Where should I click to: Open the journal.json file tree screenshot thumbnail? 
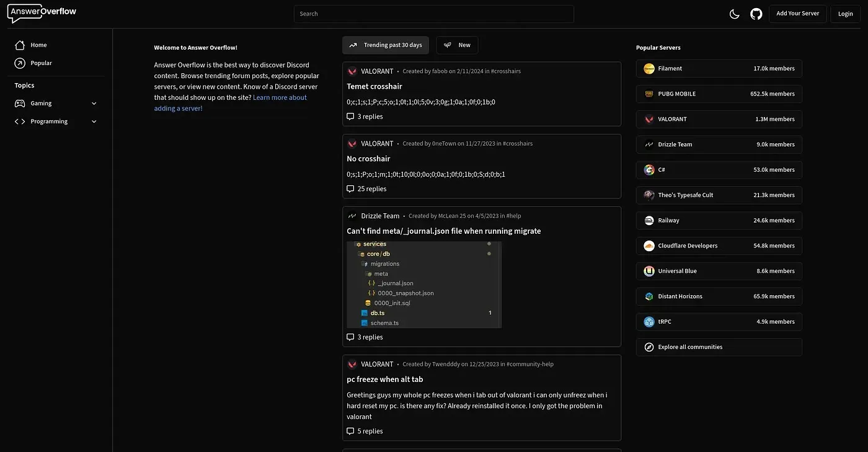[424, 285]
